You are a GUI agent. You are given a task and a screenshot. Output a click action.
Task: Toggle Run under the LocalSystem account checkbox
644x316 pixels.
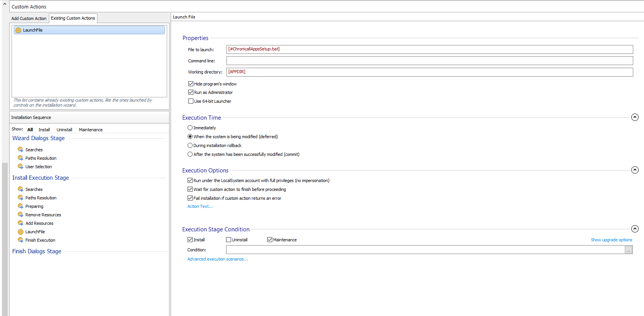tap(190, 180)
